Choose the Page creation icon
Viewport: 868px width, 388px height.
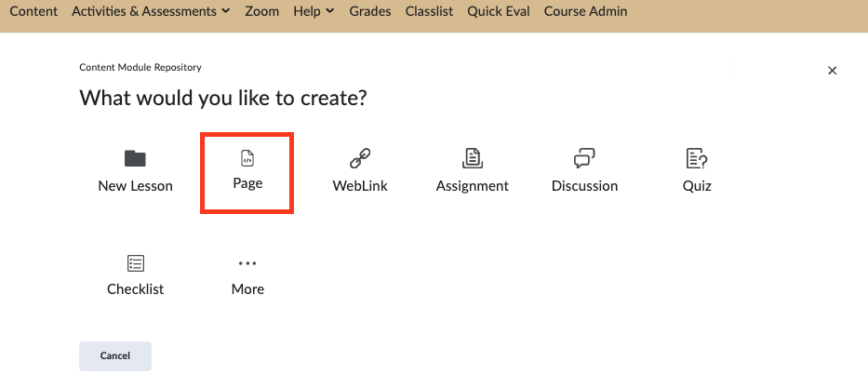pos(247,158)
